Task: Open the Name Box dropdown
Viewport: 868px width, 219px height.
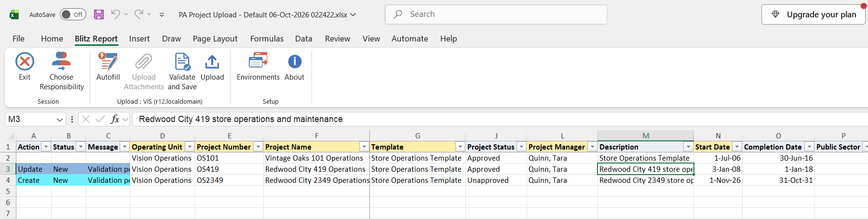Action: (x=60, y=119)
